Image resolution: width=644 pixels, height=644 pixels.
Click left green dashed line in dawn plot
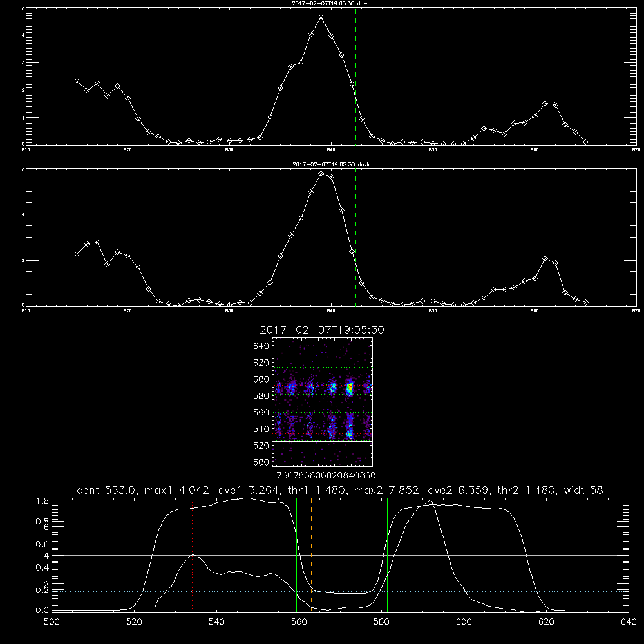pyautogui.click(x=205, y=76)
